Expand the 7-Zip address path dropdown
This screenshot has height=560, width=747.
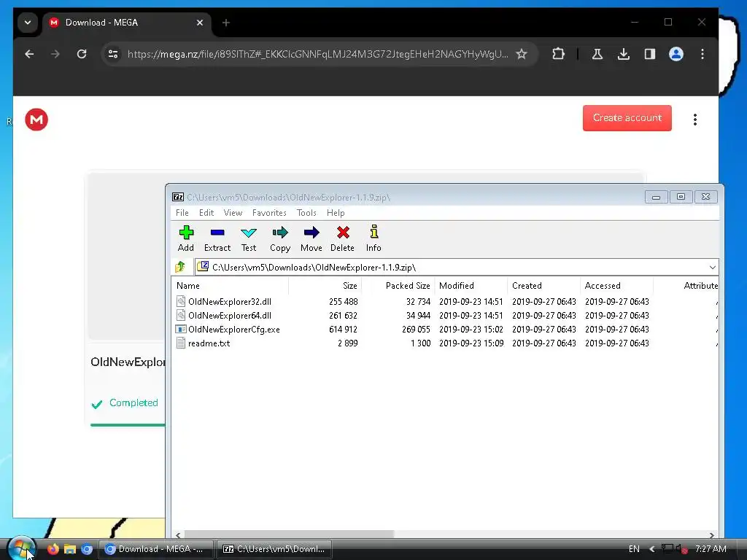[712, 267]
